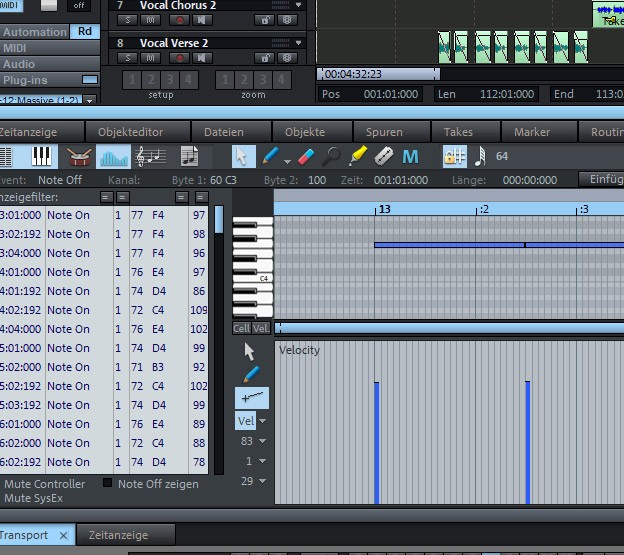This screenshot has height=555, width=624.
Task: Enable the Note Off zeigen checkbox
Action: point(108,484)
